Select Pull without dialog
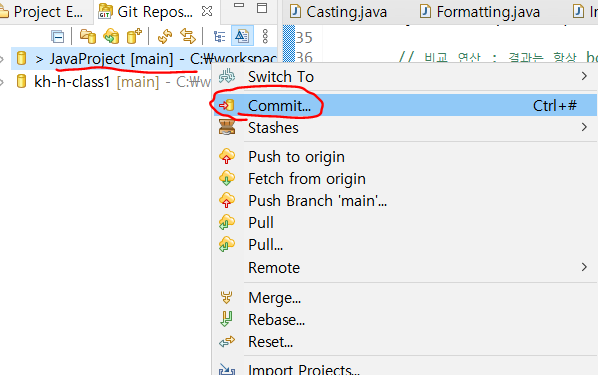Image resolution: width=598 pixels, height=375 pixels. 405,222
